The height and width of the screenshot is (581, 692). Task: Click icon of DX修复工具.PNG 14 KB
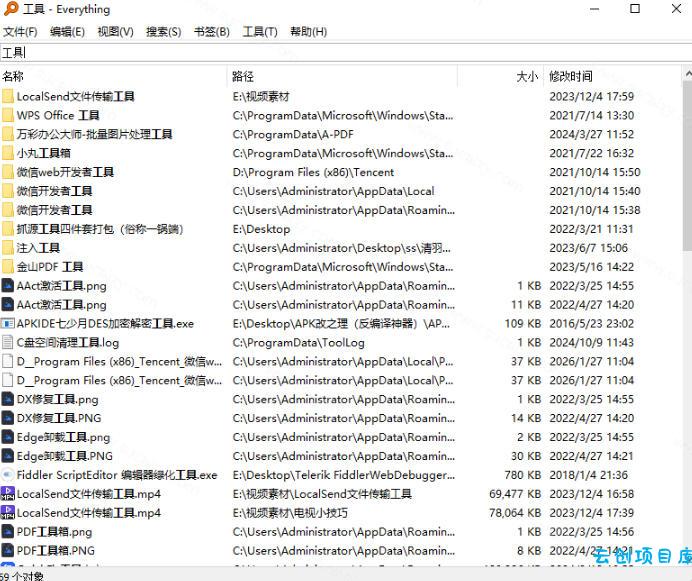pos(8,418)
